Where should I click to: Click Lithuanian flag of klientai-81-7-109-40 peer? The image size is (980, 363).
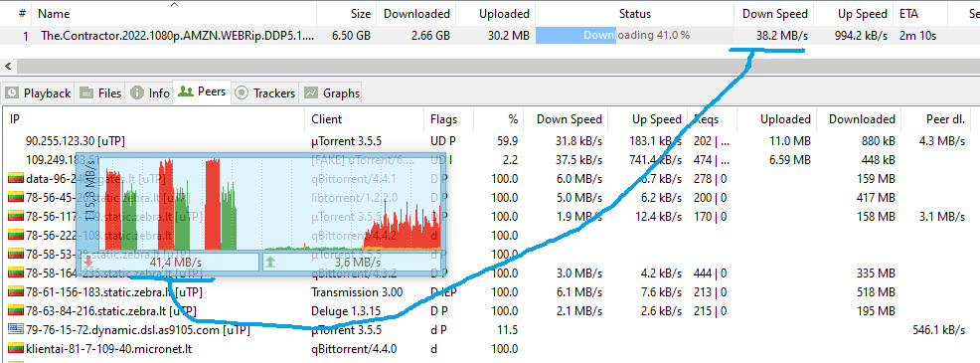point(16,349)
